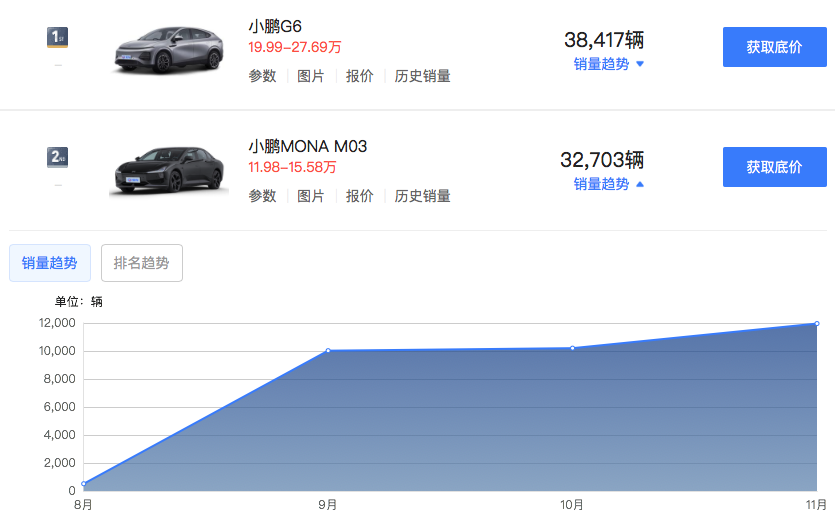Screen dimensions: 835x523
Task: Open 参数 link for 小鹏G6
Action: (262, 76)
